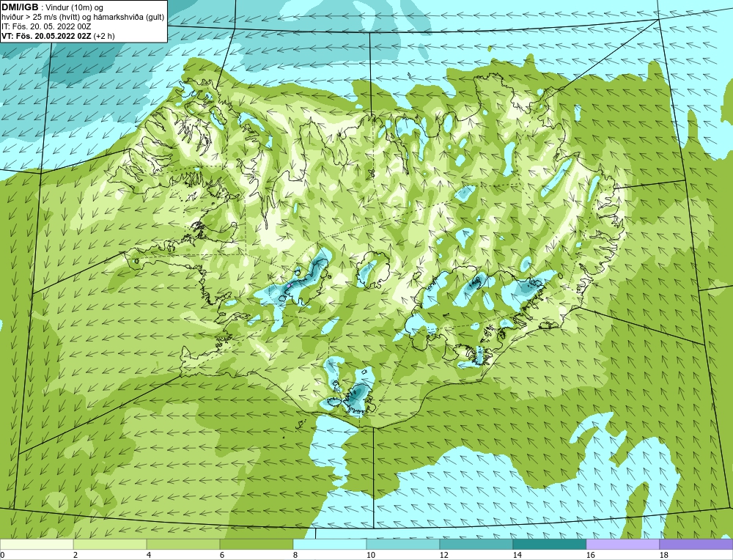733x560 pixels.
Task: Click the 8–10 m/s light cyan swatch
Action: 330,545
